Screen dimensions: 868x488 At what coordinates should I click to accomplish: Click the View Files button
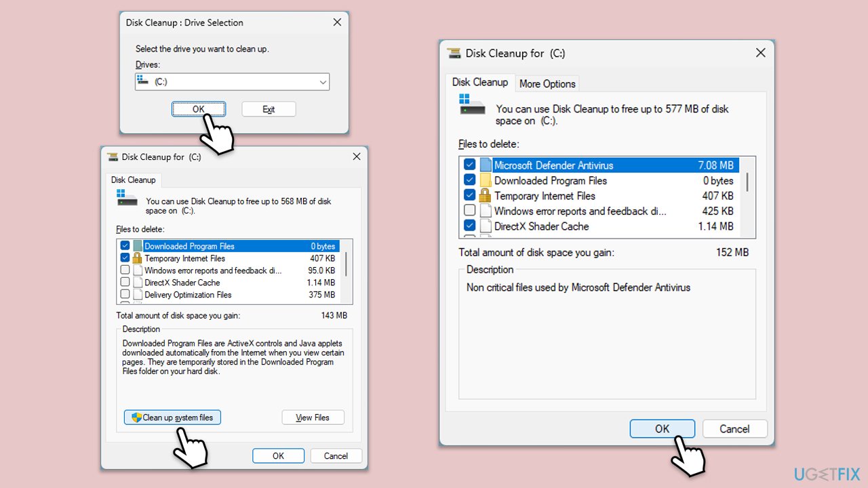point(313,417)
